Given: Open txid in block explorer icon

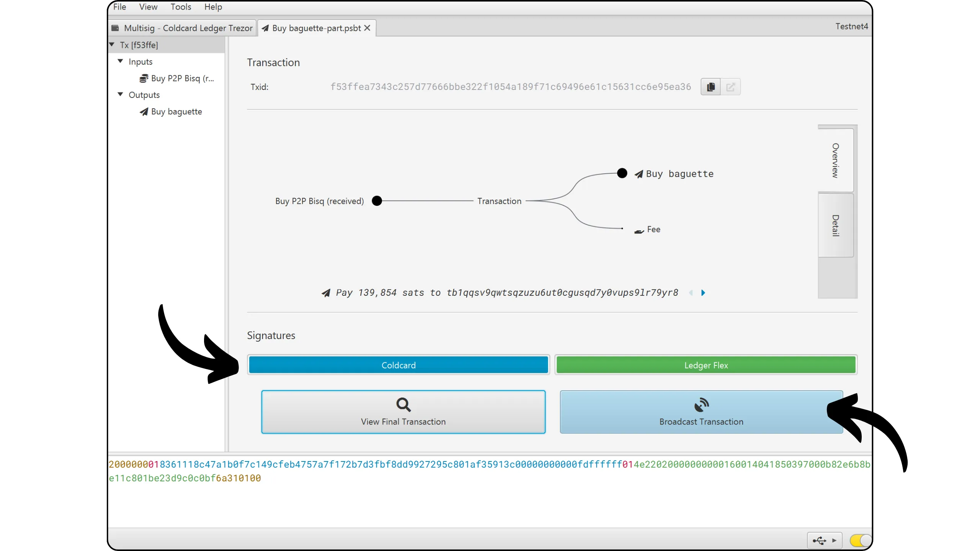Looking at the screenshot, I should pyautogui.click(x=730, y=87).
